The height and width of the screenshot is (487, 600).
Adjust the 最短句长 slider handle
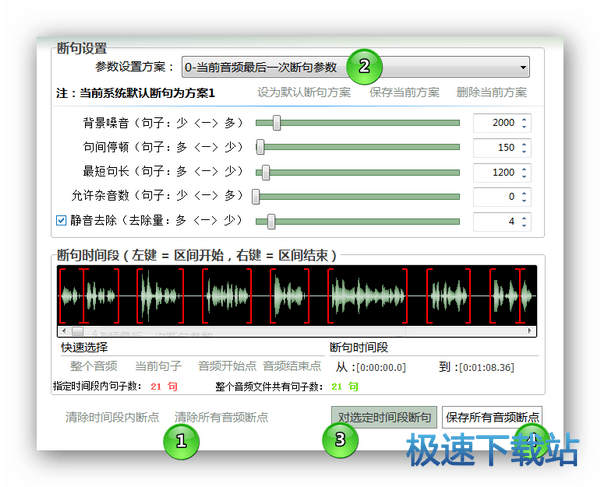(266, 173)
